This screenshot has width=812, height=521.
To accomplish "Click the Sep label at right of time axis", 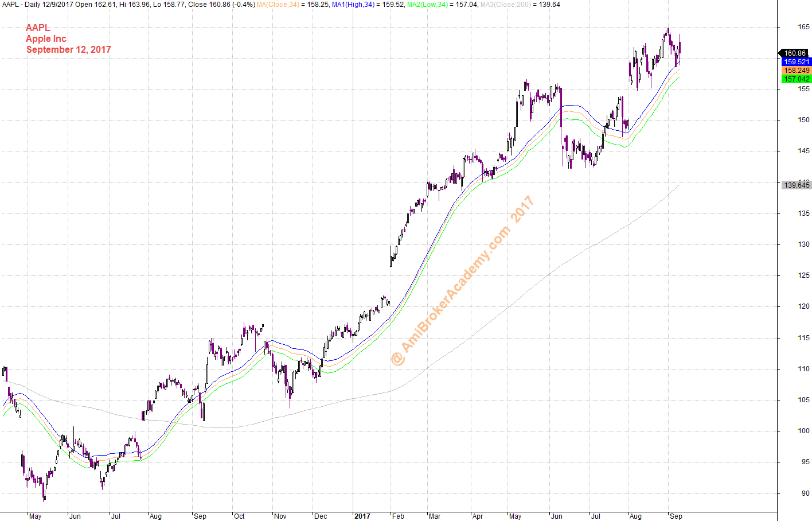I will [x=676, y=516].
